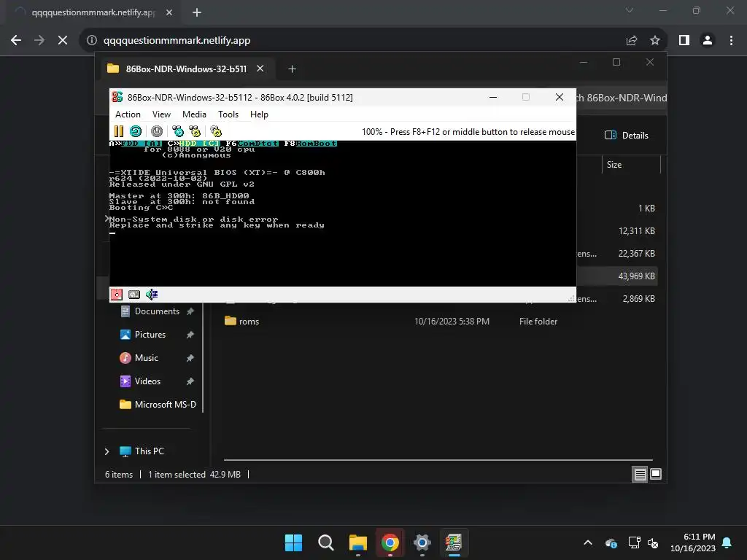This screenshot has width=747, height=560.
Task: Send Ctrl+Alt+Esc using the yellow keys icon
Action: (x=195, y=131)
